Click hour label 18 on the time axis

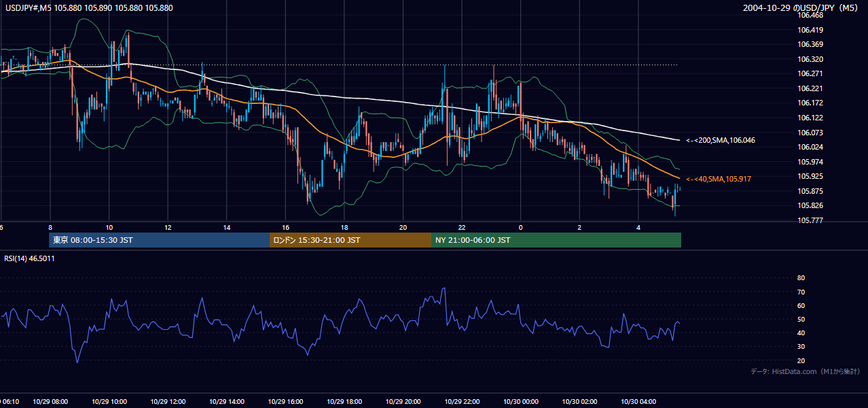coord(344,227)
